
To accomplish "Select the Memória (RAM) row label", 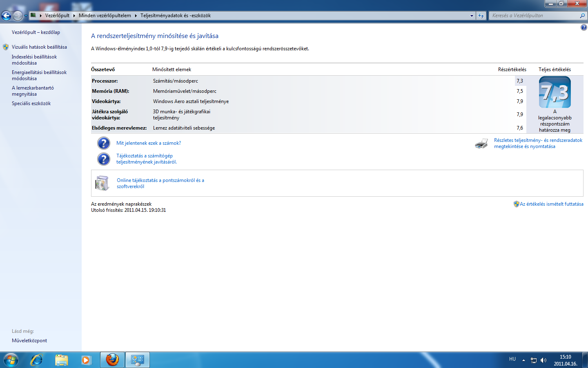I will (111, 91).
